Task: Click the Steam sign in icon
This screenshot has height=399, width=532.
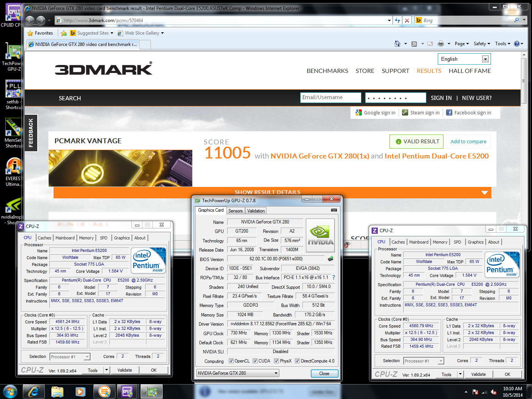Action: pos(405,112)
